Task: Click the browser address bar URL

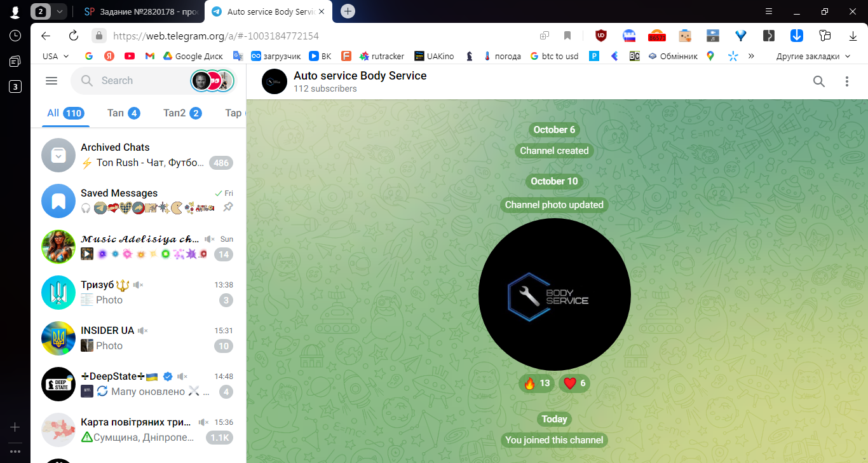Action: click(x=216, y=36)
